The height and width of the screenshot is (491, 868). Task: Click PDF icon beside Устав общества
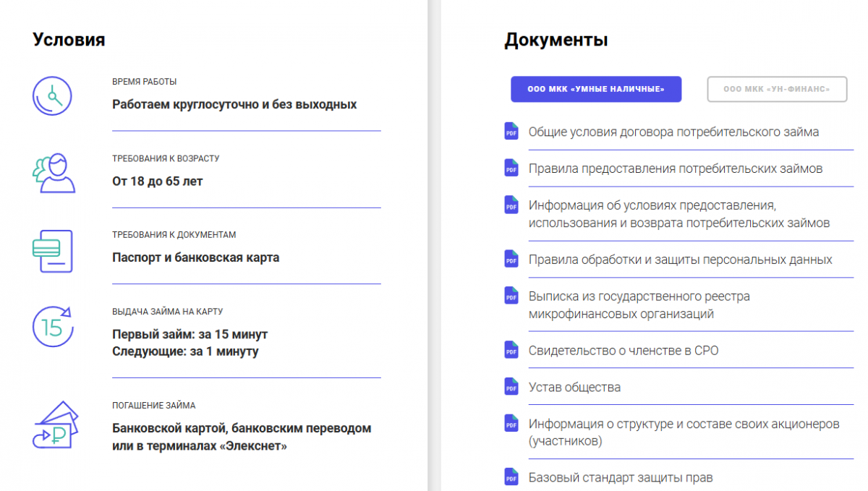click(511, 387)
